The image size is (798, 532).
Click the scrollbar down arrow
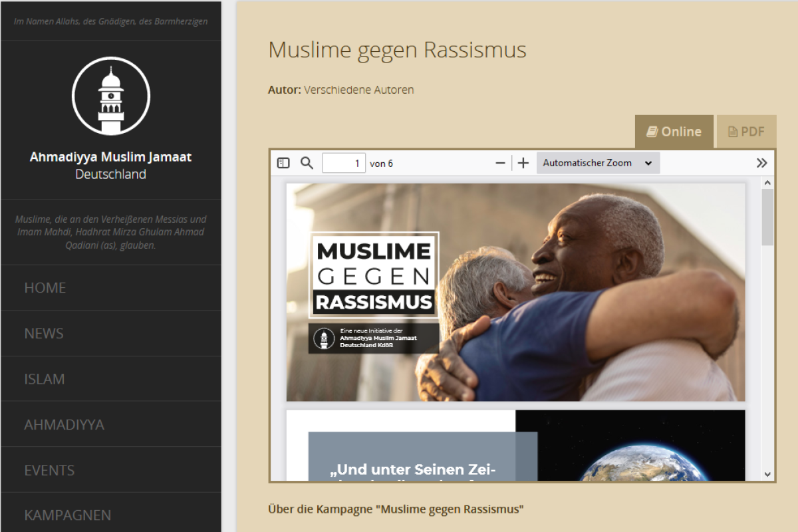click(x=768, y=474)
